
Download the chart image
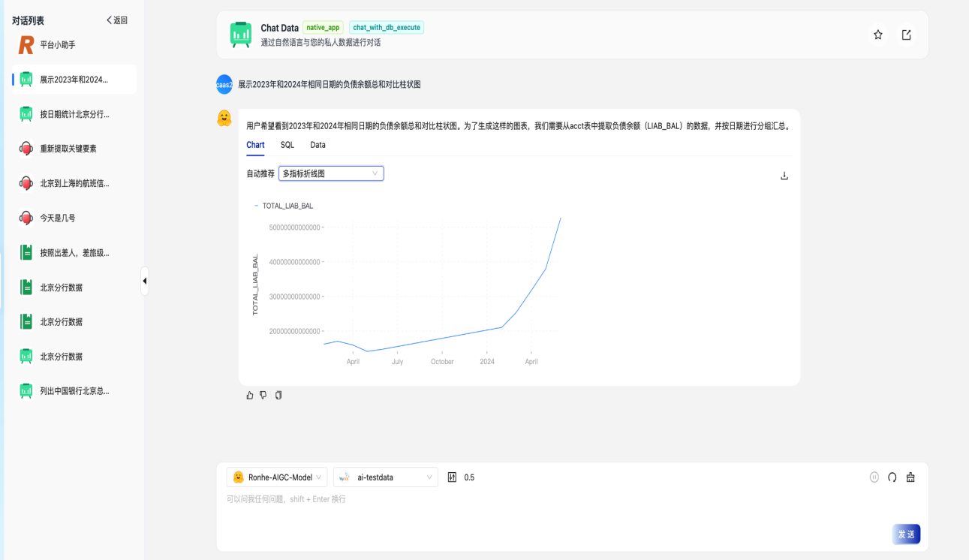784,175
